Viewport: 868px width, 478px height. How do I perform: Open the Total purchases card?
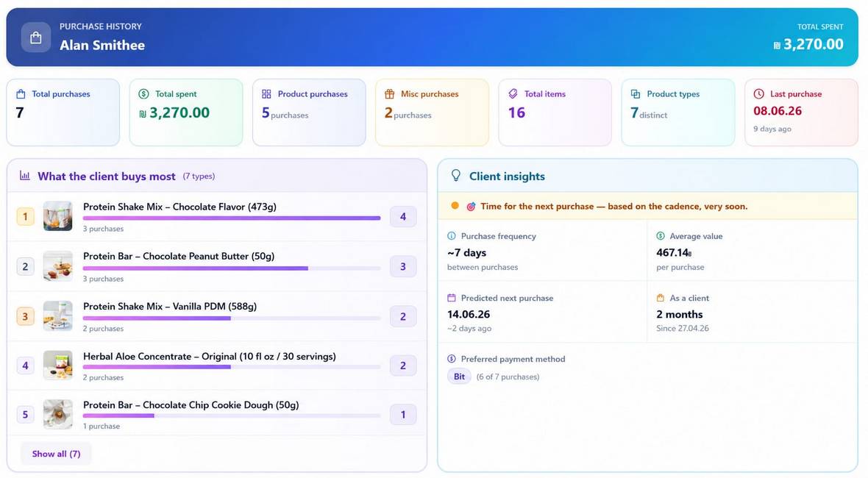tap(63, 113)
